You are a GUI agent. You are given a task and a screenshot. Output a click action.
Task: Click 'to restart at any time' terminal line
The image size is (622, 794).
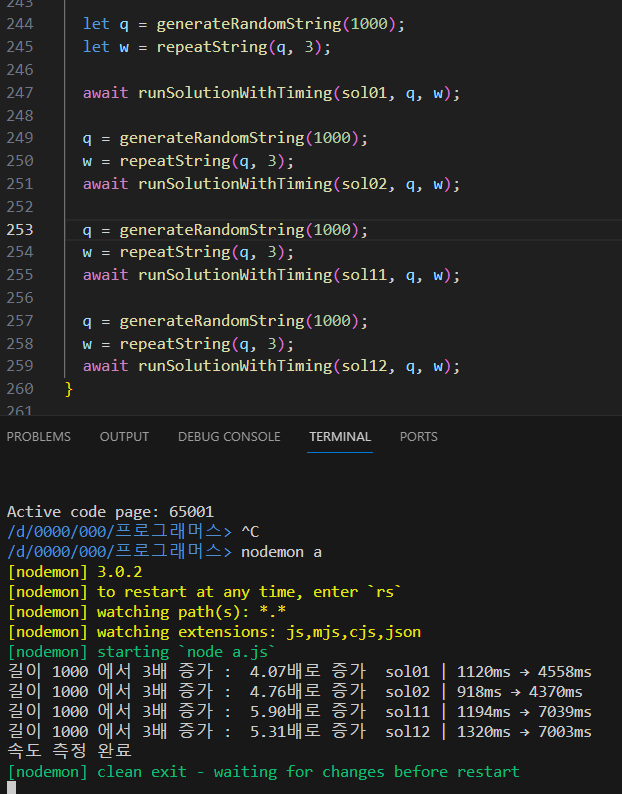tap(204, 592)
